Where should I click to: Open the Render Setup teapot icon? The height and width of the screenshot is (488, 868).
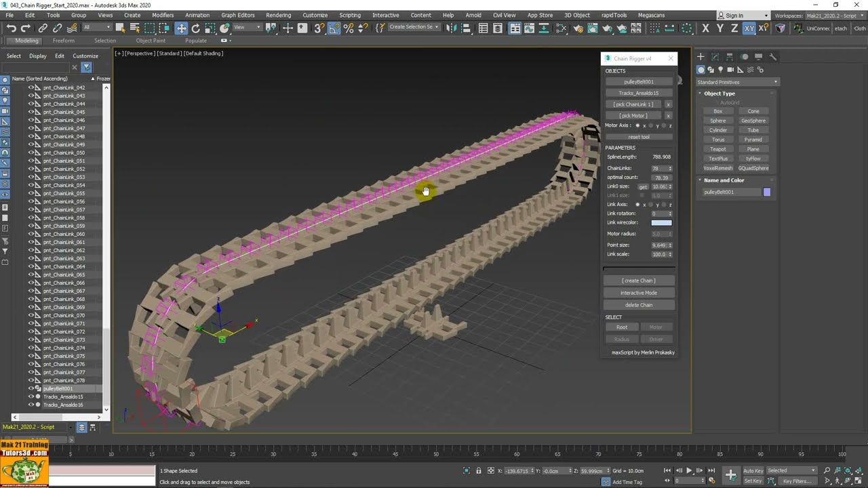[578, 28]
